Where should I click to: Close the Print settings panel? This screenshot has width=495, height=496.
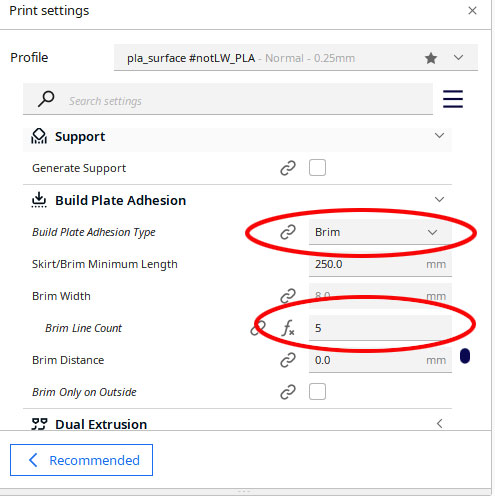(472, 11)
